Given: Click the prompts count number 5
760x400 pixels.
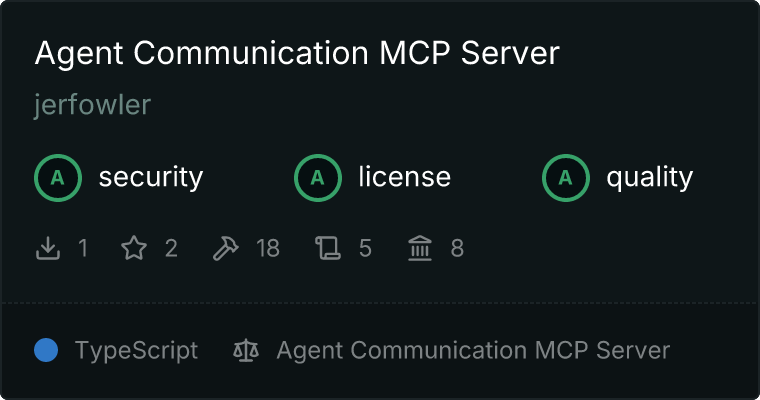Looking at the screenshot, I should coord(365,248).
